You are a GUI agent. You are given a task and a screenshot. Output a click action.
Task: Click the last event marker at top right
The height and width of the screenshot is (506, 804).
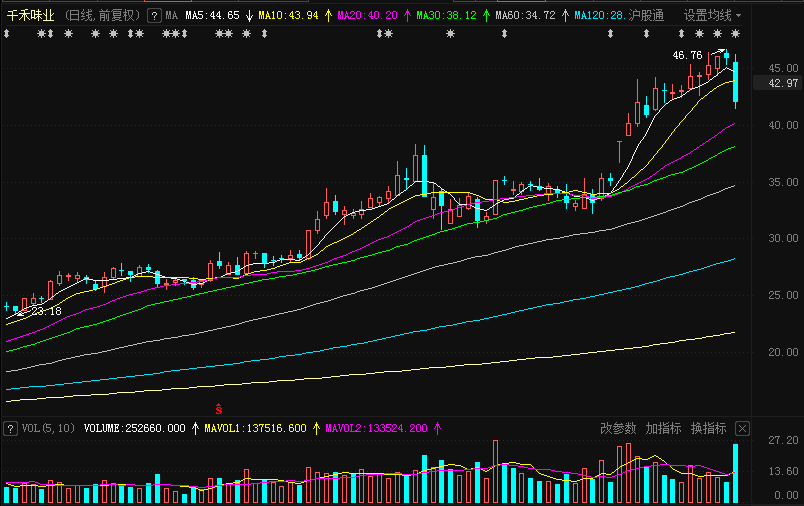(735, 35)
